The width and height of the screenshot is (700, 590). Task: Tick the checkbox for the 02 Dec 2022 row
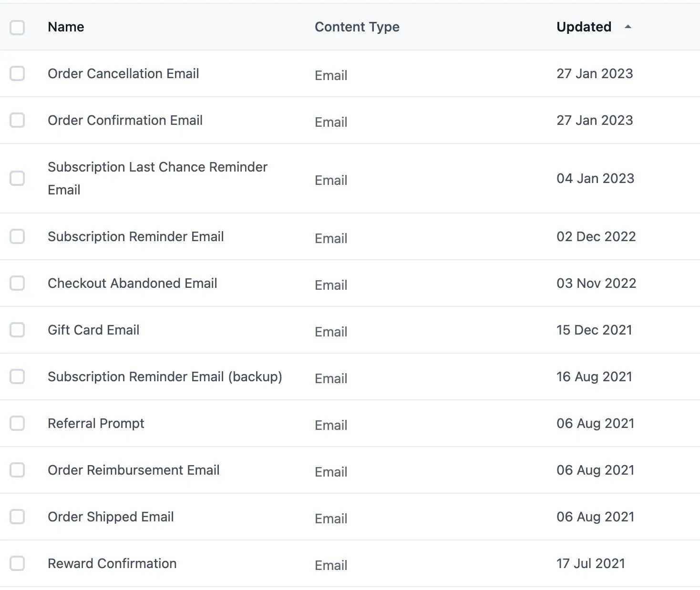[x=17, y=236]
